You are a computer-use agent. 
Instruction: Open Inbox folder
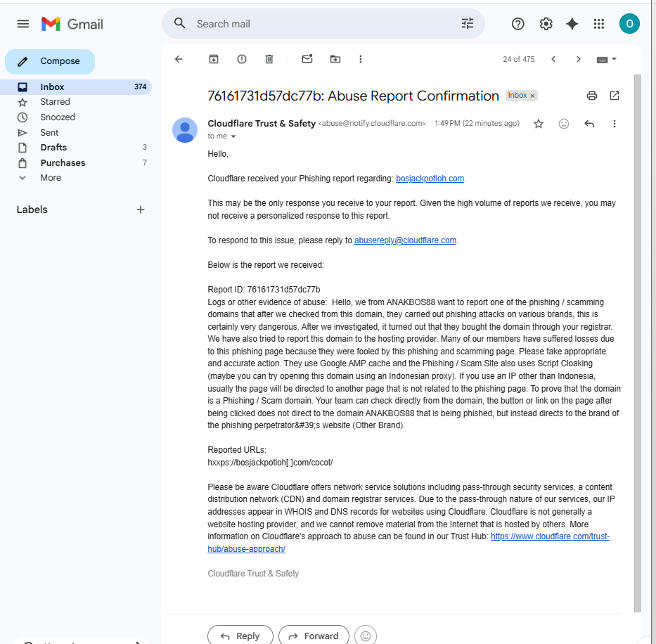(x=76, y=87)
